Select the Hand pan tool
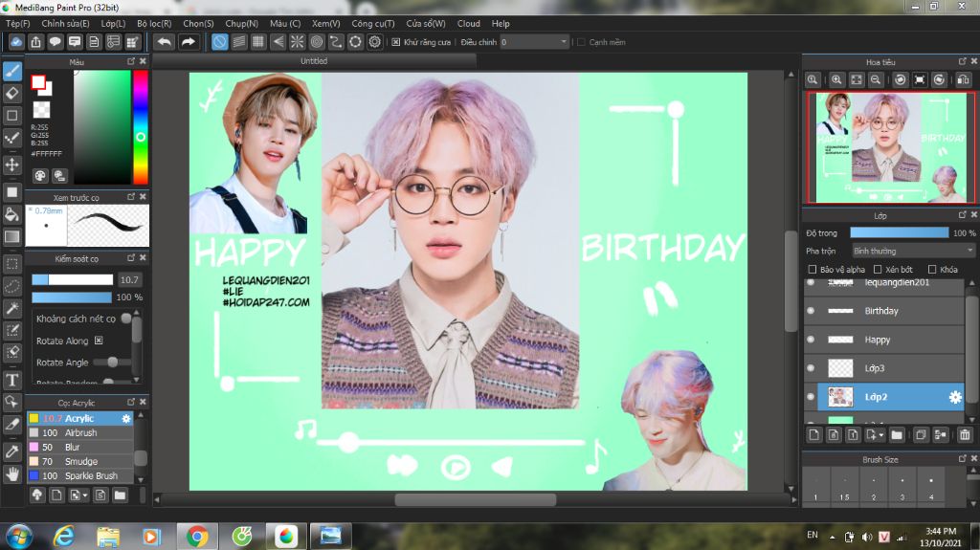 (x=11, y=474)
